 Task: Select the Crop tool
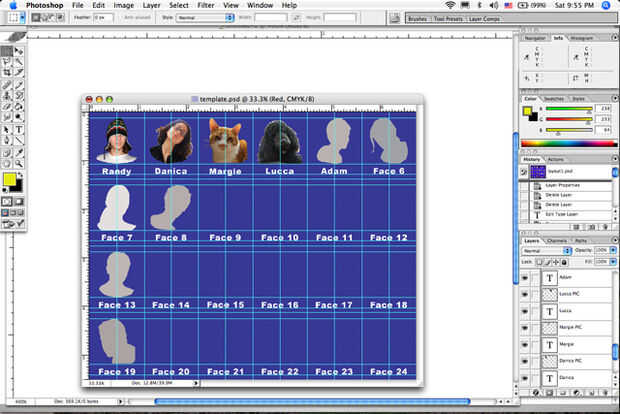[7, 72]
